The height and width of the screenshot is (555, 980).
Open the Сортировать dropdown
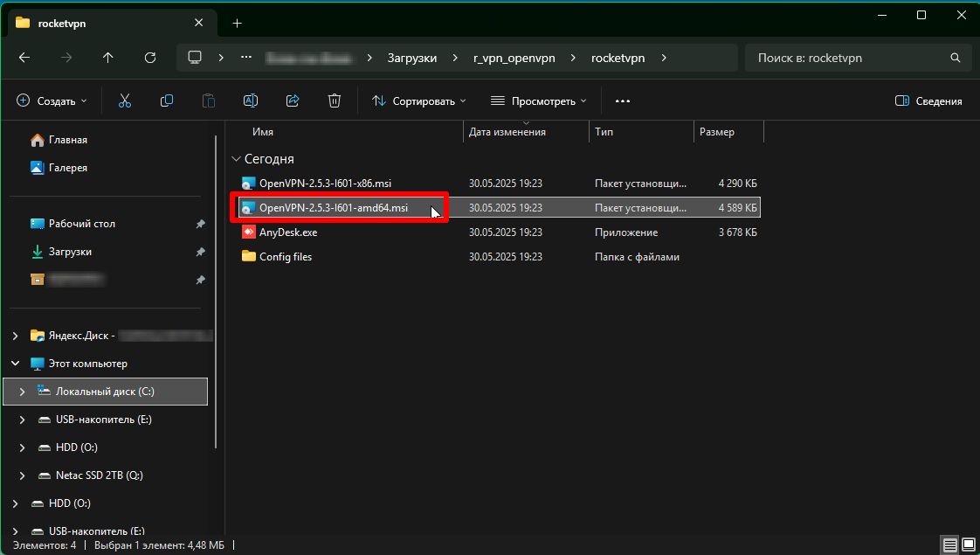(419, 101)
